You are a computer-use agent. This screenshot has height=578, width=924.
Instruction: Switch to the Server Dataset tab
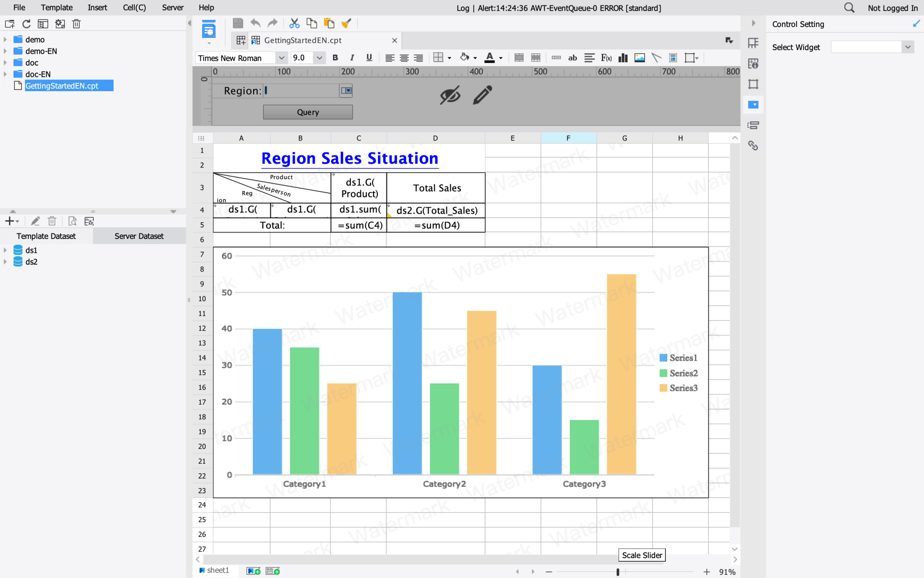point(139,236)
